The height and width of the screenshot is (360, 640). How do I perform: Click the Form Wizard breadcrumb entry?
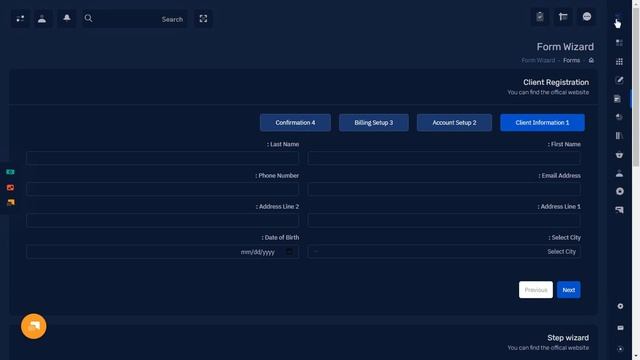coord(538,60)
